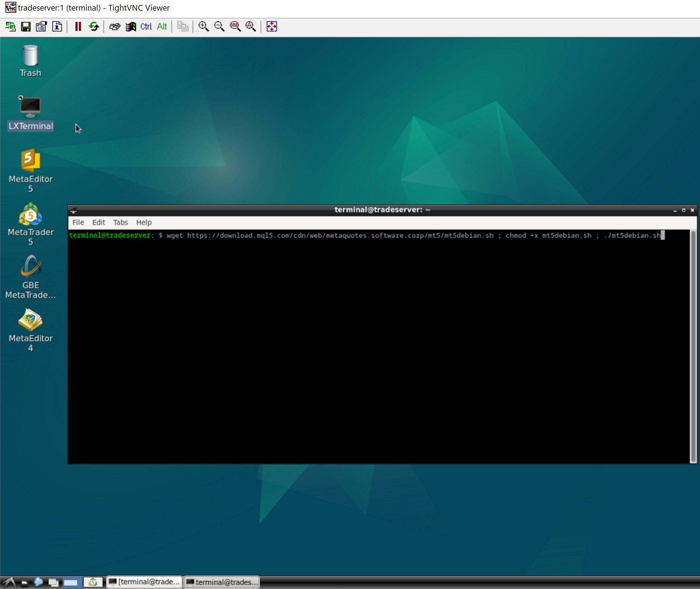The width and height of the screenshot is (700, 589).
Task: Toggle the Alt key toolbar button
Action: 162,26
